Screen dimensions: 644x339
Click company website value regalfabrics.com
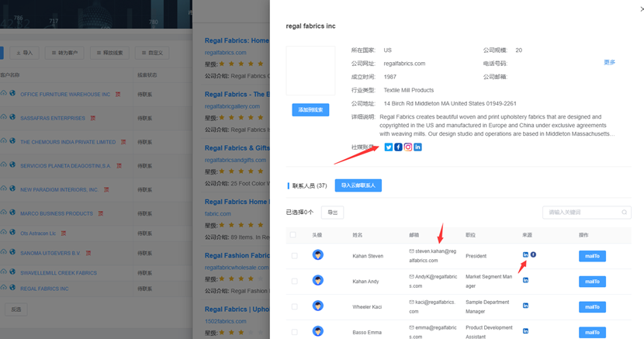tap(404, 64)
